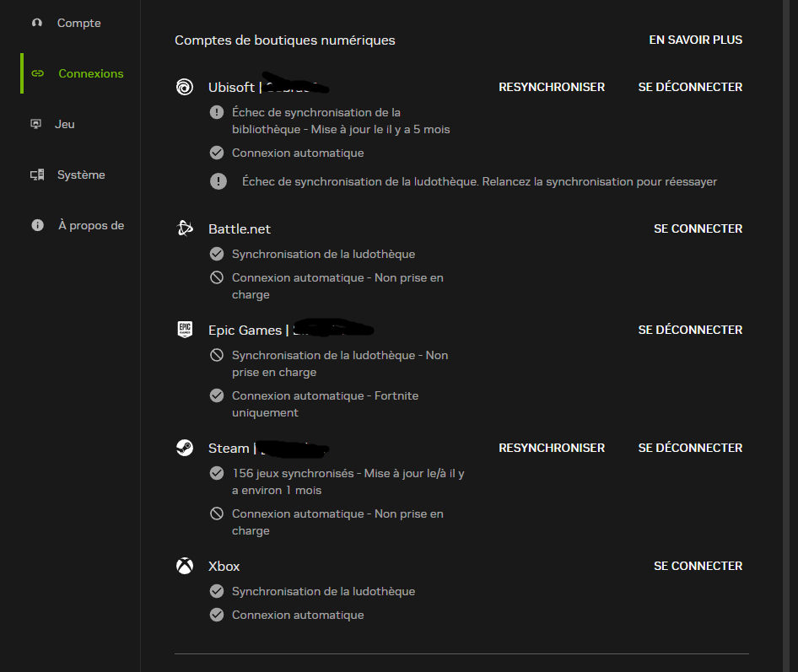This screenshot has width=798, height=672.
Task: Select Jeu in the sidebar
Action: coord(65,124)
